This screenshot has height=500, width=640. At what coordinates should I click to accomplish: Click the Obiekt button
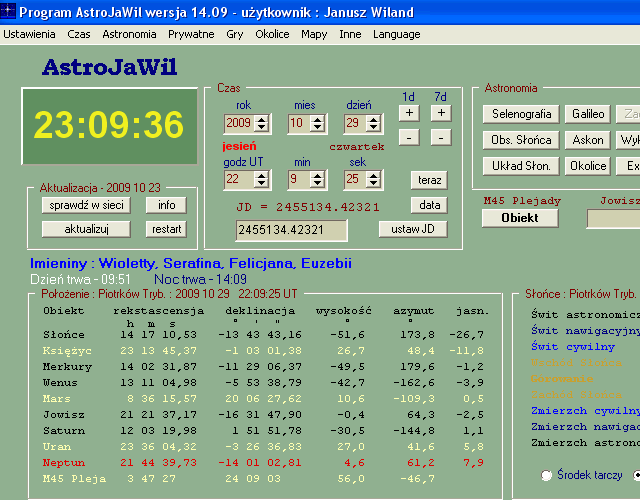pos(520,218)
